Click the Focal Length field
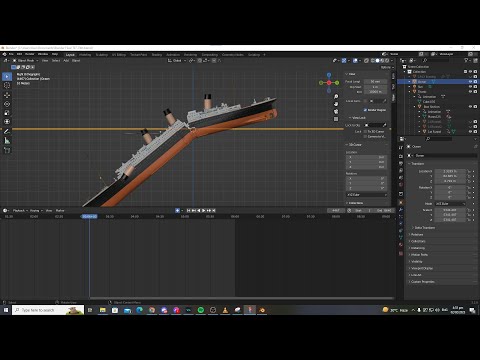 (375, 81)
